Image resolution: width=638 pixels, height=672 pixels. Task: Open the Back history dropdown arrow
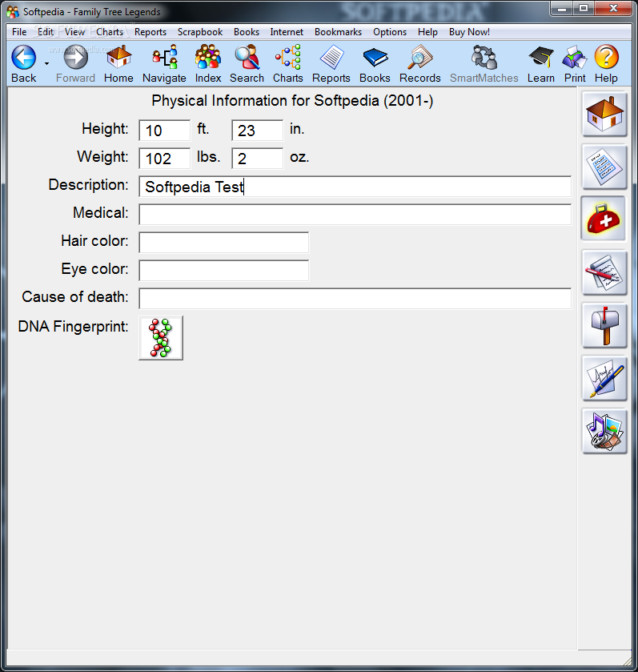(x=46, y=63)
